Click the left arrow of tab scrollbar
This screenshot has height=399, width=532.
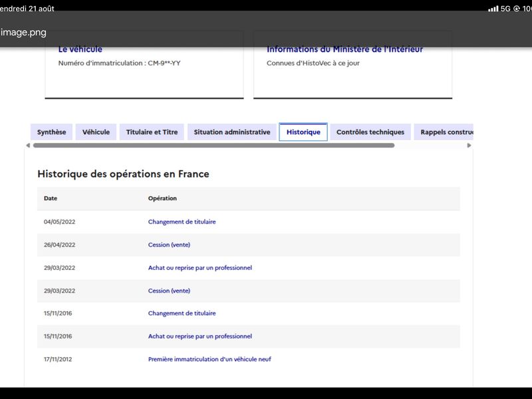pyautogui.click(x=28, y=146)
